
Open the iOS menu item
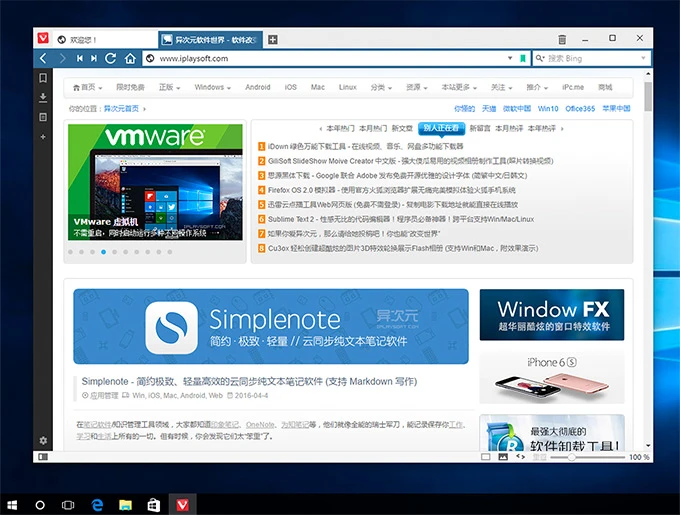[291, 87]
